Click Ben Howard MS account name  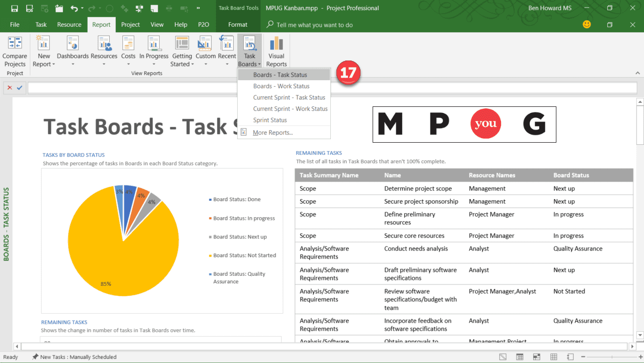tap(550, 8)
